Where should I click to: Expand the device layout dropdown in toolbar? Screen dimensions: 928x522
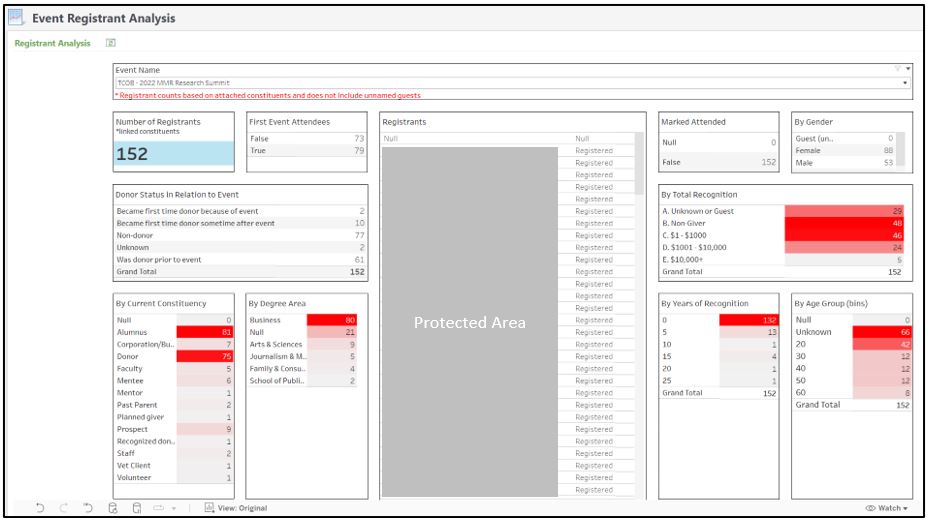click(x=172, y=508)
